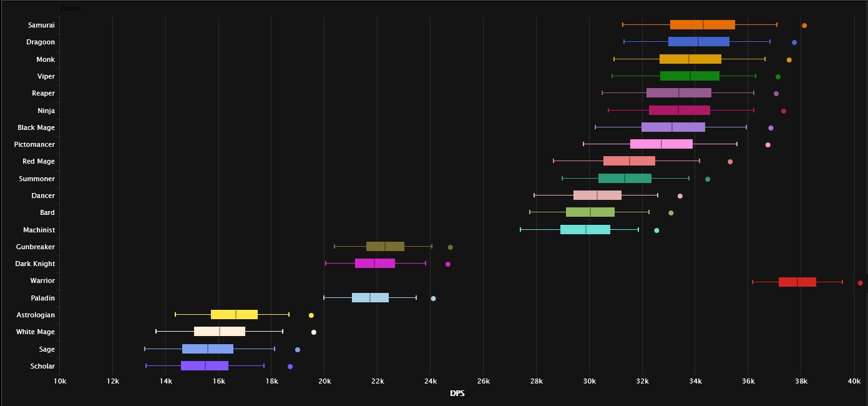The image size is (868, 406).
Task: Click the Dark Knight magenta box
Action: coord(375,264)
